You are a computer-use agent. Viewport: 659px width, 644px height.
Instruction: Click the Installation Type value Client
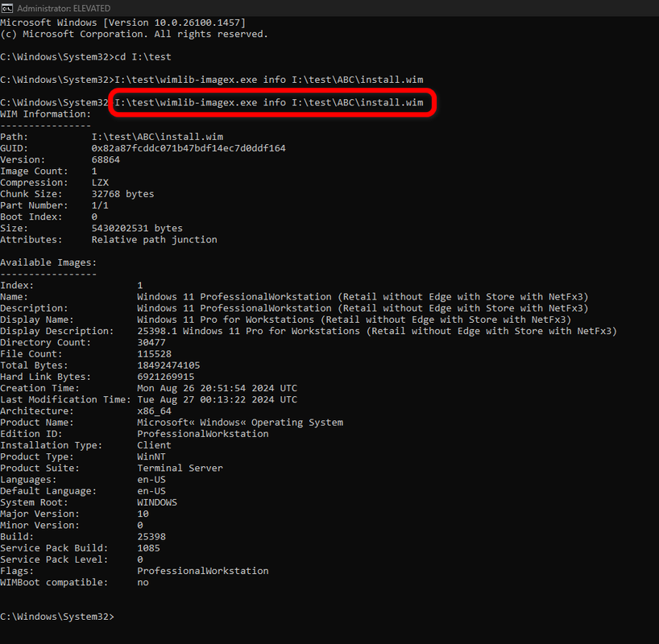[154, 445]
